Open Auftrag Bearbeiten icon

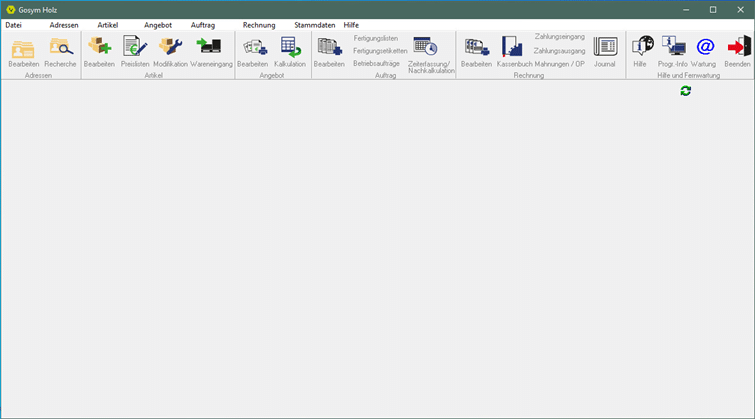tap(329, 47)
